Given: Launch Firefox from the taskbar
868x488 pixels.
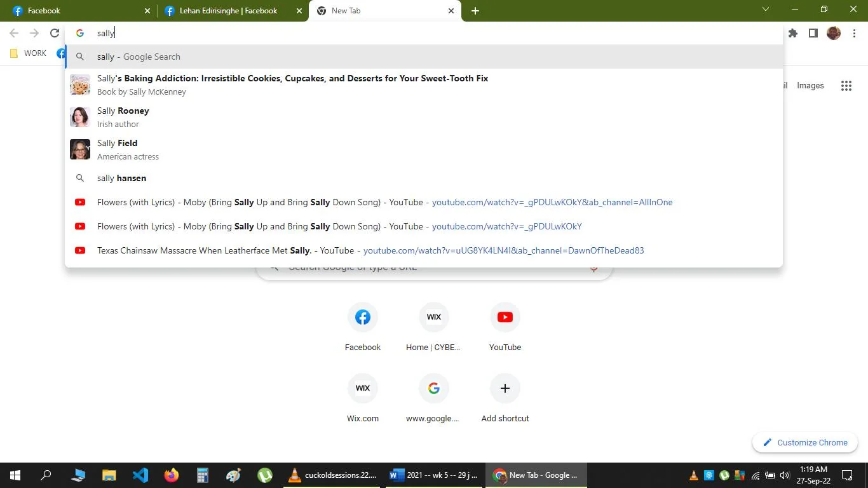Looking at the screenshot, I should pos(172,475).
